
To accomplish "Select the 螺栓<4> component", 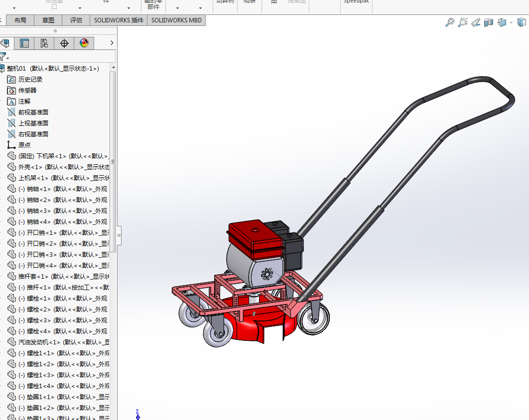I will (58, 331).
